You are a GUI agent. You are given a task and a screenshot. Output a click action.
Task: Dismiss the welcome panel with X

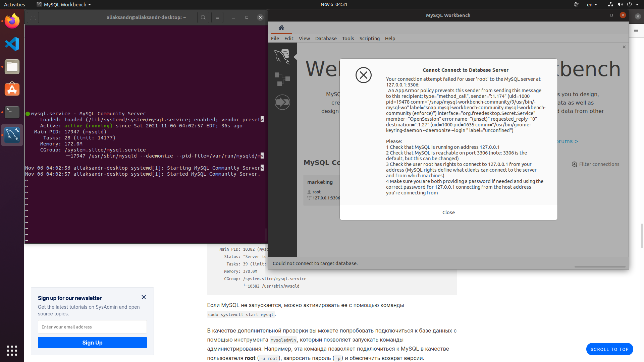tap(624, 47)
